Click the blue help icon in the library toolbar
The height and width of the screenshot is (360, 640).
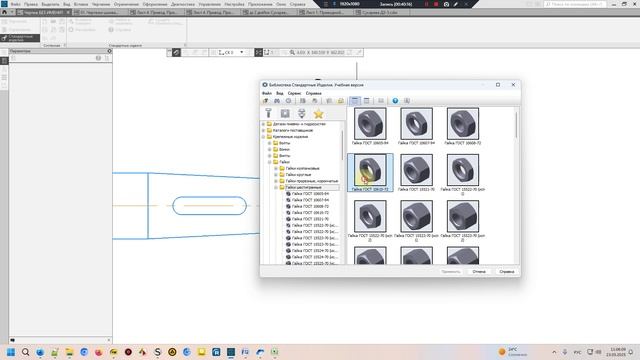click(x=395, y=101)
